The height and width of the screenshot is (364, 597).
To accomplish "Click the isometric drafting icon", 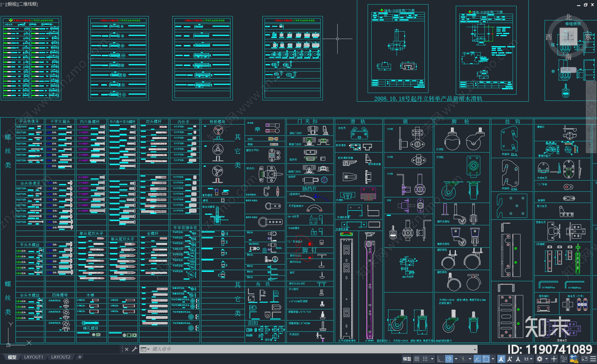I will [463, 359].
